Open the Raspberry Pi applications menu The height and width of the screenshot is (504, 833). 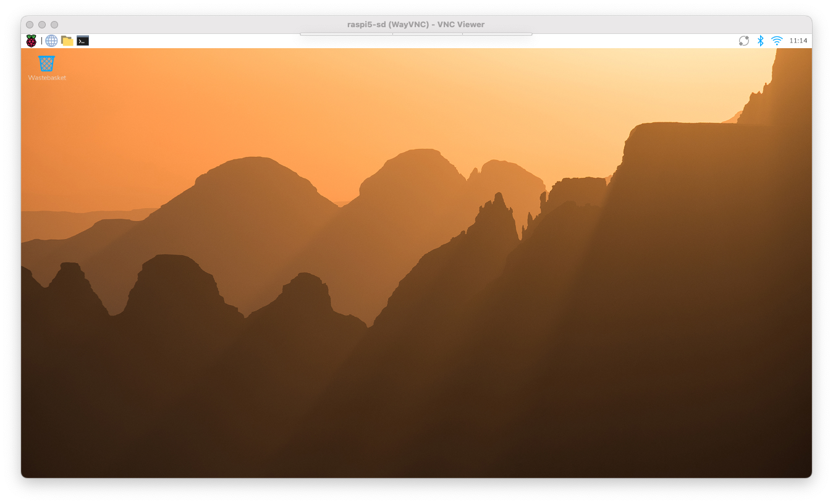click(31, 41)
